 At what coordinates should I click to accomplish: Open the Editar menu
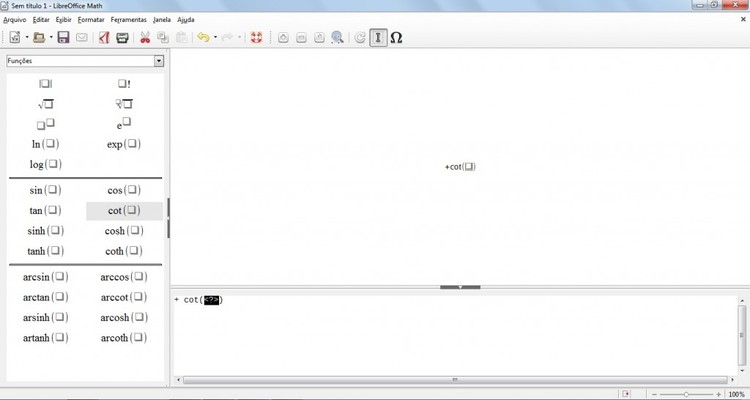41,20
